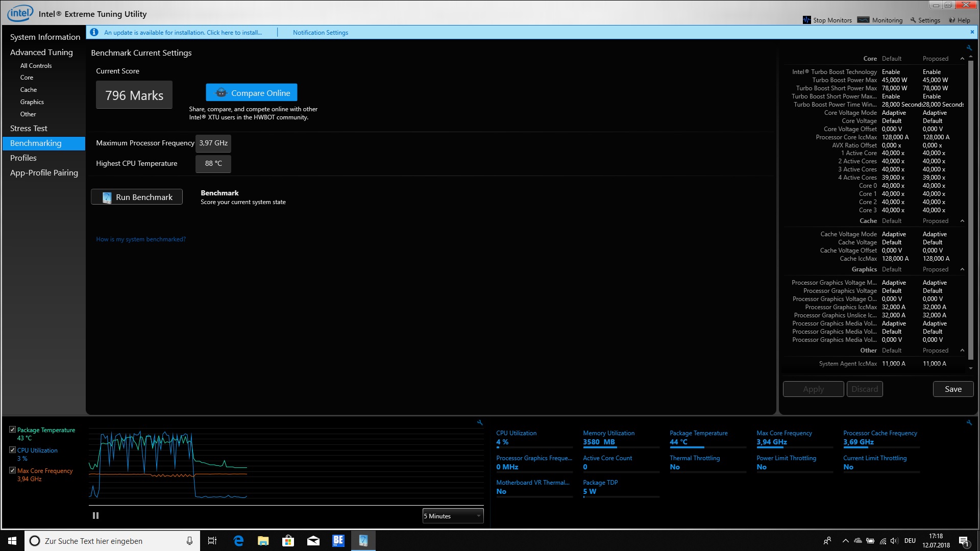Viewport: 980px width, 551px height.
Task: Open the 5 Minutes time range dropdown
Action: tap(453, 516)
